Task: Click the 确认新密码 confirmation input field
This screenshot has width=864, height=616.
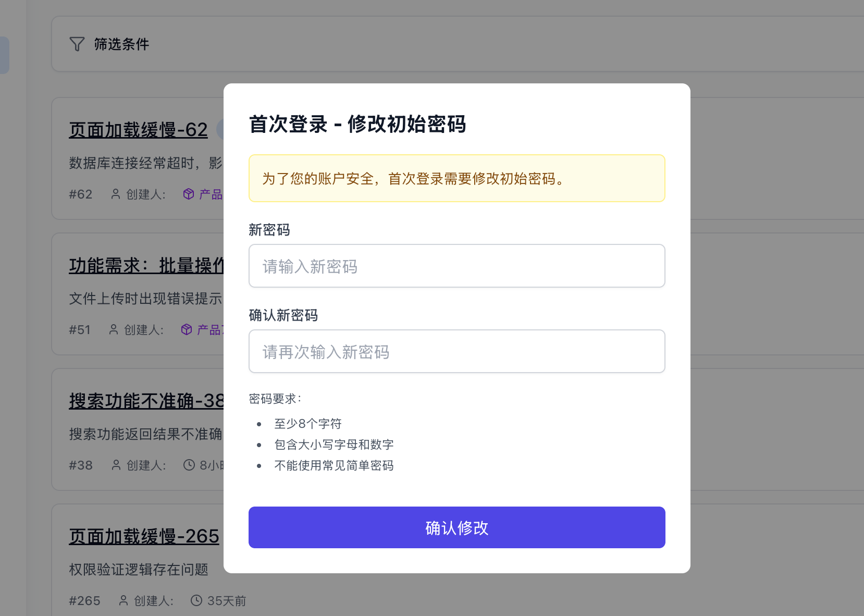Action: coord(456,351)
